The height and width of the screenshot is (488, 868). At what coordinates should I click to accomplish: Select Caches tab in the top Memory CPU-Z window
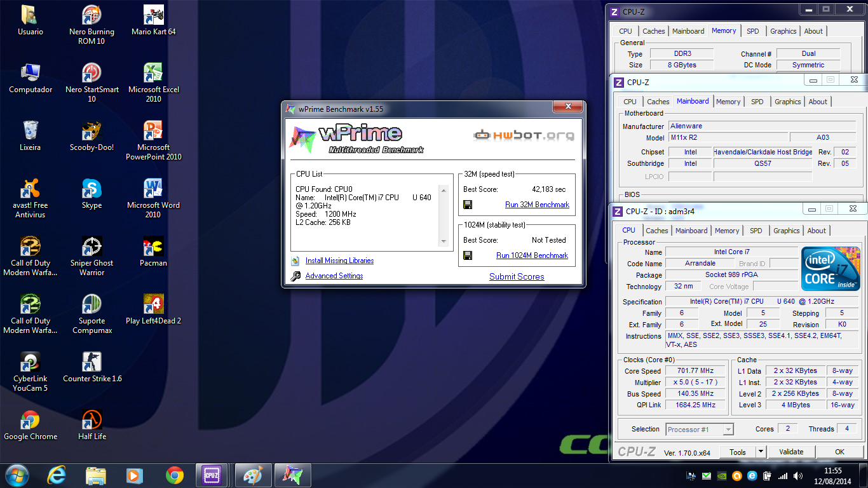pos(653,31)
